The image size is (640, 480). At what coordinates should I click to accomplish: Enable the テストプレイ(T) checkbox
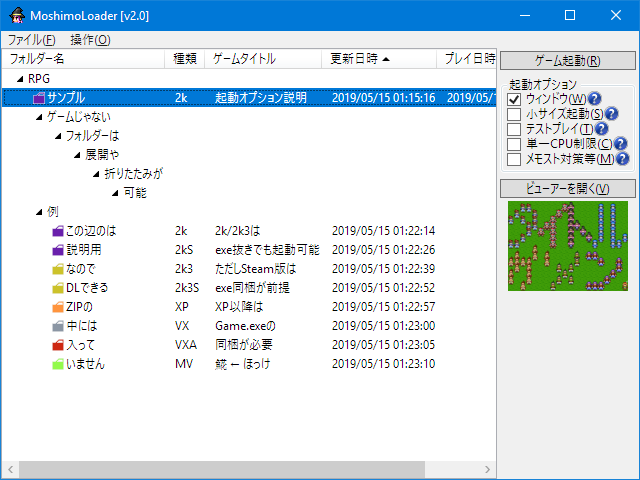pos(514,129)
